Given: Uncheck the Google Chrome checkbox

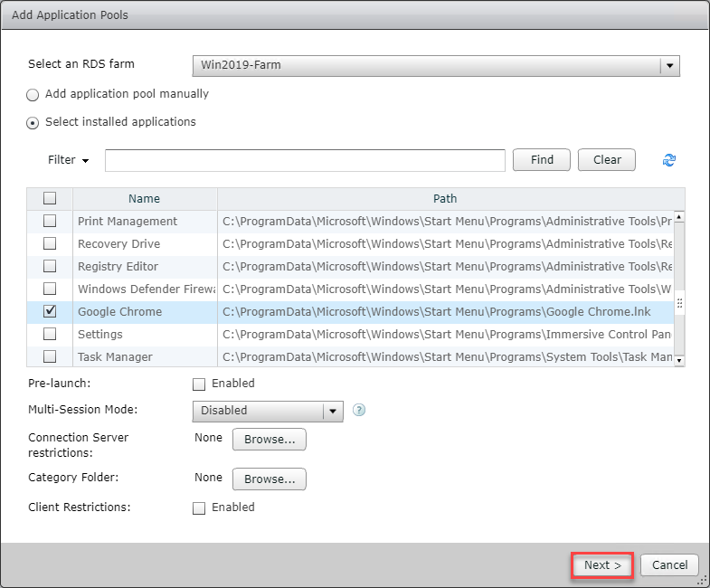Looking at the screenshot, I should pos(50,311).
